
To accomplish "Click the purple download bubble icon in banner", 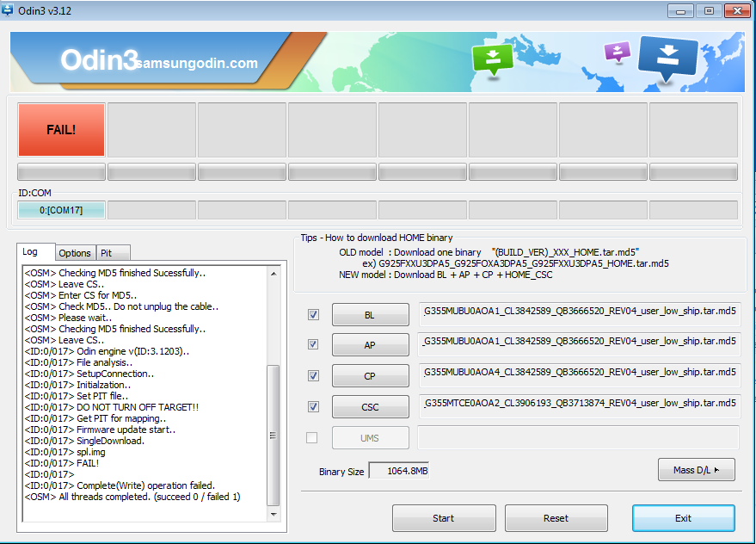I will (x=617, y=52).
